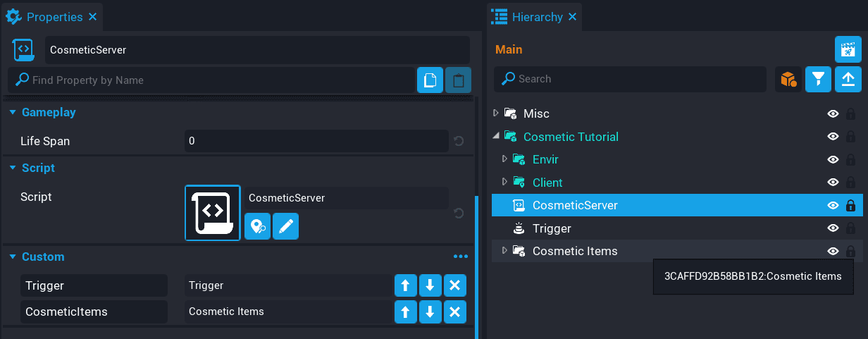Open the hierarchy filter funnel
Screen dimensions: 868x339
tap(818, 79)
